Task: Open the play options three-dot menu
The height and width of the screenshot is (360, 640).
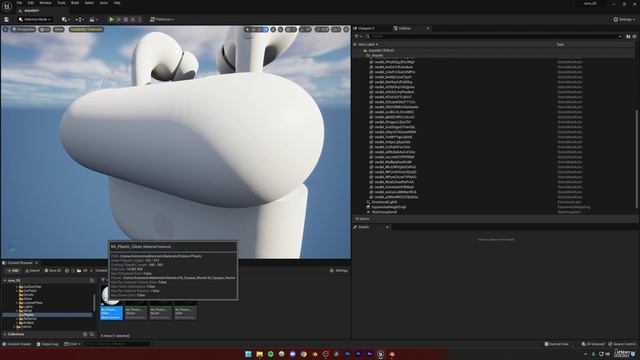Action: point(140,20)
